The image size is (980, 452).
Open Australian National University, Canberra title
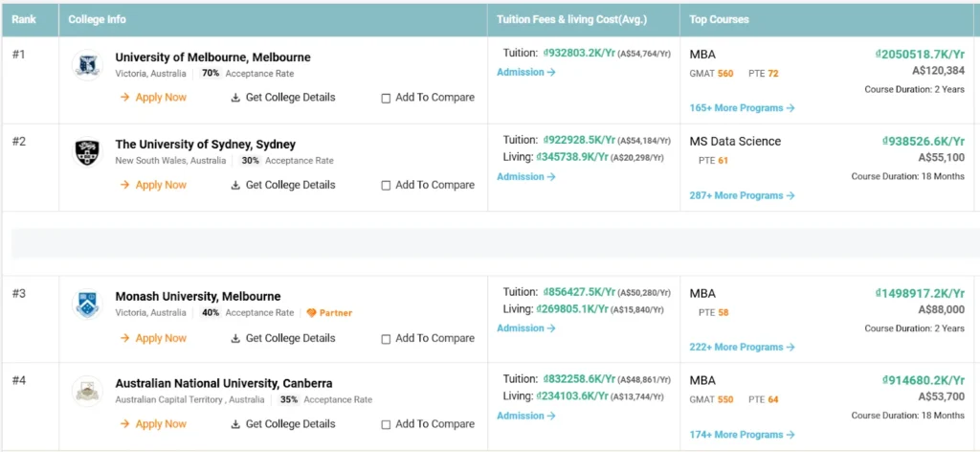(x=224, y=383)
